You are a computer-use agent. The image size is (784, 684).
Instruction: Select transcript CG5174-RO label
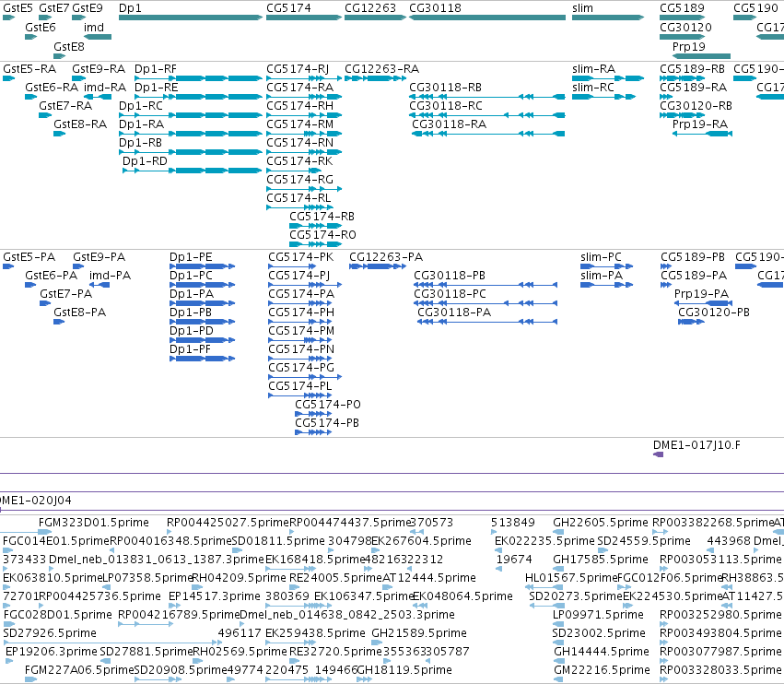(x=323, y=235)
